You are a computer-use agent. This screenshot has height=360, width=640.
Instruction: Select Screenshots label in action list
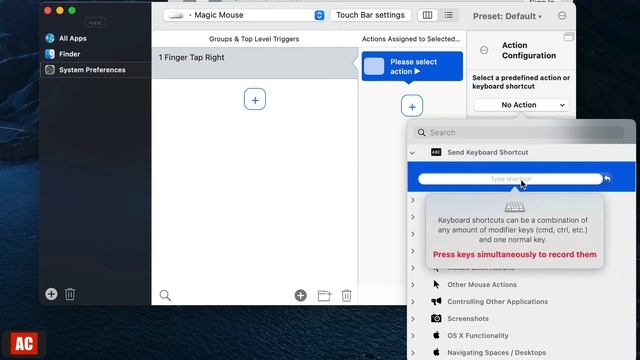click(x=468, y=318)
